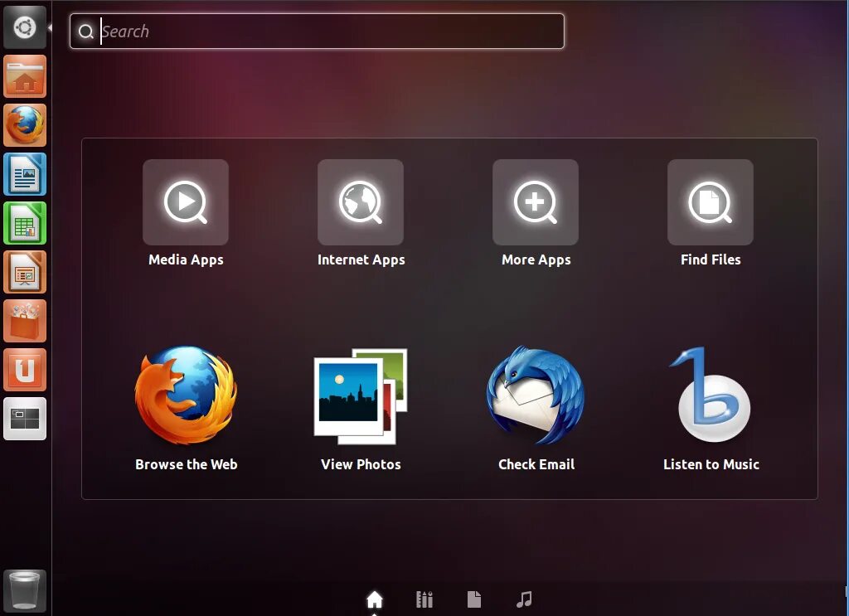Viewport: 849px width, 616px height.
Task: Launch Firefox via the large Dash icon
Action: click(x=186, y=395)
